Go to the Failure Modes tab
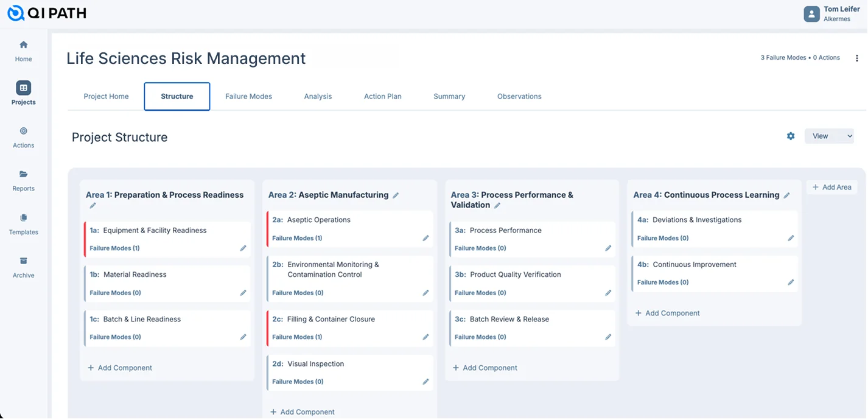Viewport: 868px width, 420px height. (248, 96)
